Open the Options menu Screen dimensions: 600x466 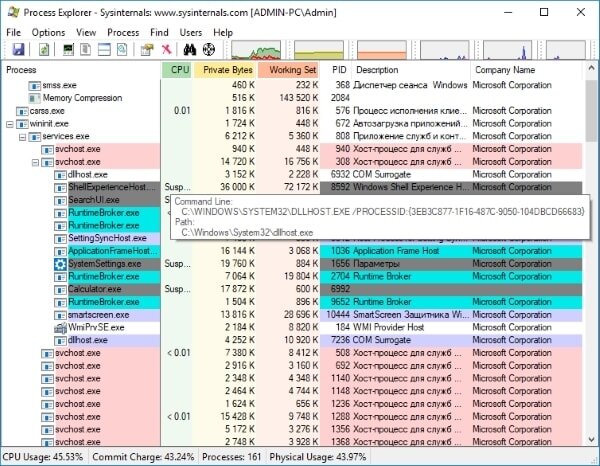(x=48, y=33)
